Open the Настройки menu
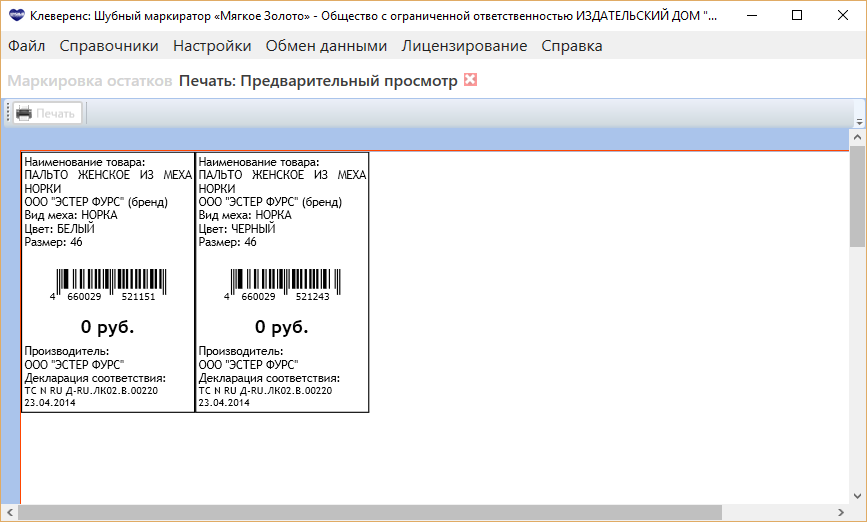The height and width of the screenshot is (522, 867). point(212,46)
